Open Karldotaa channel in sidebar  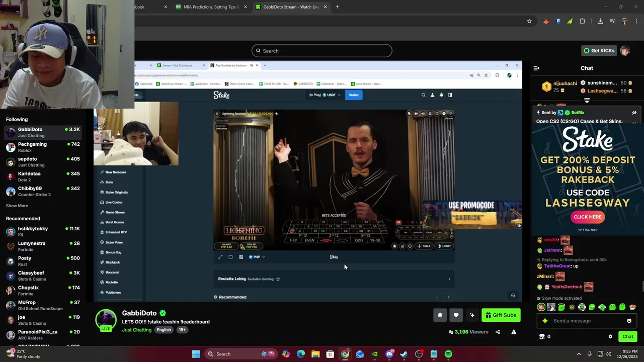point(43,176)
